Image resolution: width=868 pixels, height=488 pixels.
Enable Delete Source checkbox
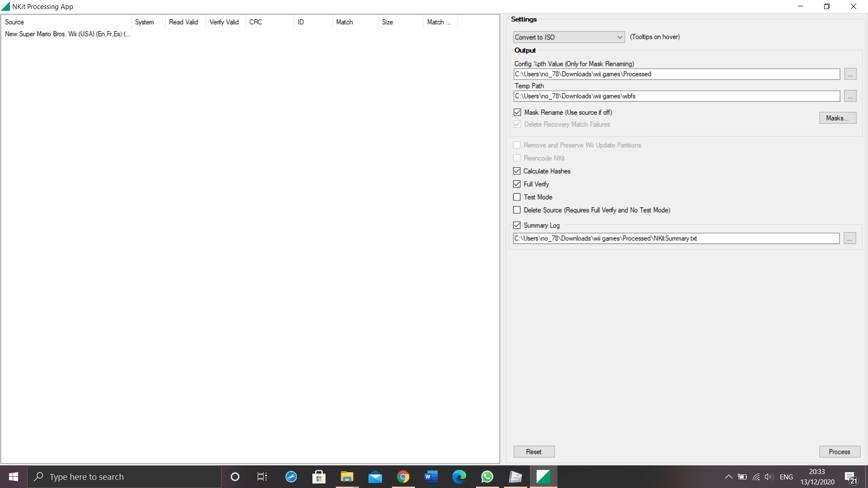[x=517, y=210]
